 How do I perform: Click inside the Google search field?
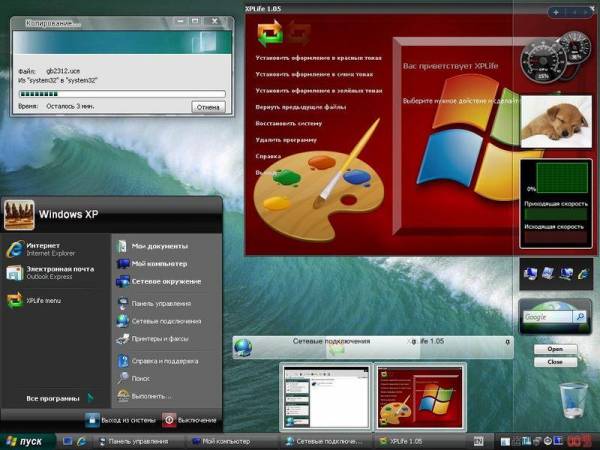pyautogui.click(x=547, y=317)
